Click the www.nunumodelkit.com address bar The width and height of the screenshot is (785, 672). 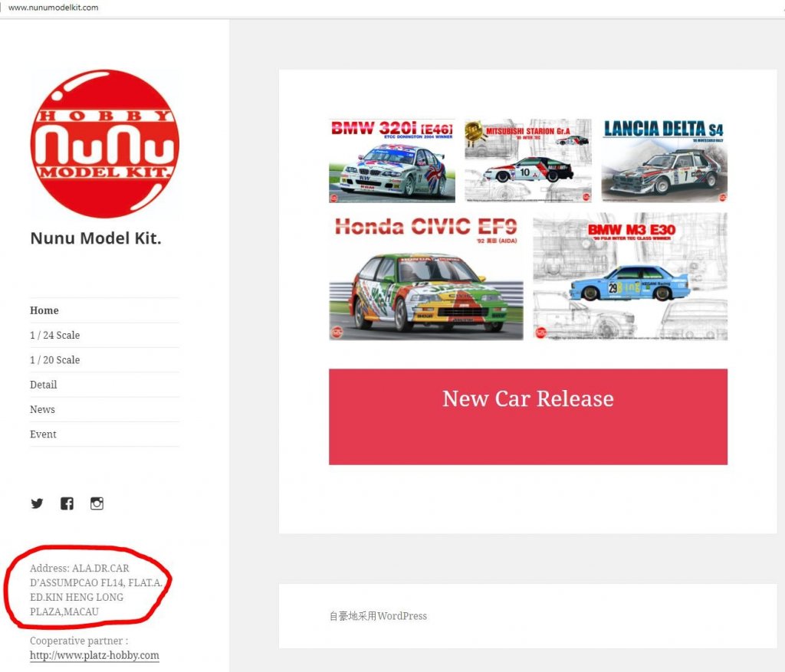point(54,8)
